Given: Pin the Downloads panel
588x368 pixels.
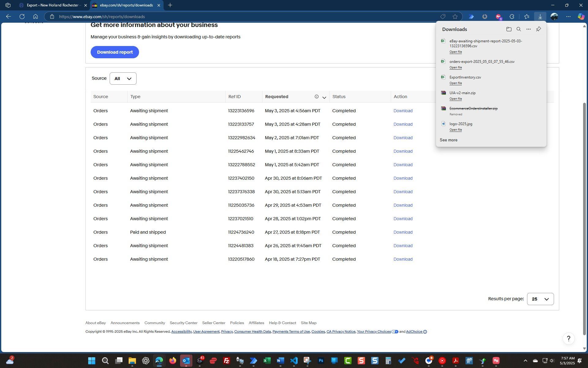Looking at the screenshot, I should pyautogui.click(x=538, y=29).
